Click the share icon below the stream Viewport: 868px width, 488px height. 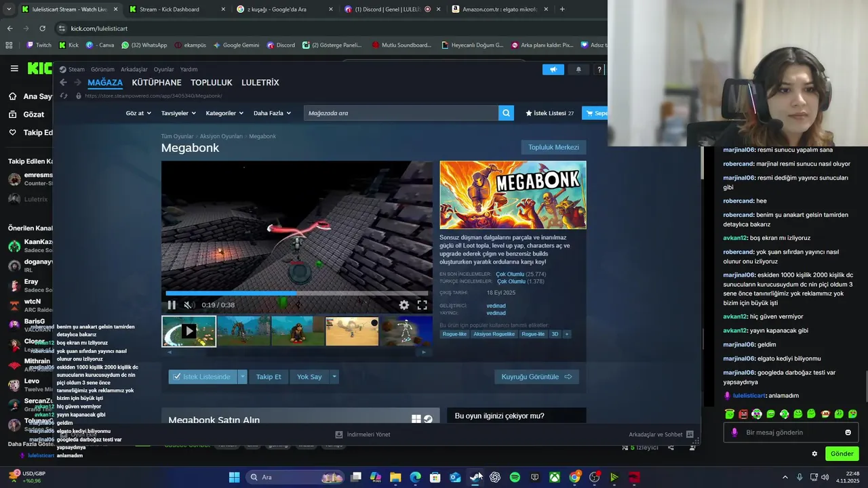(x=671, y=447)
